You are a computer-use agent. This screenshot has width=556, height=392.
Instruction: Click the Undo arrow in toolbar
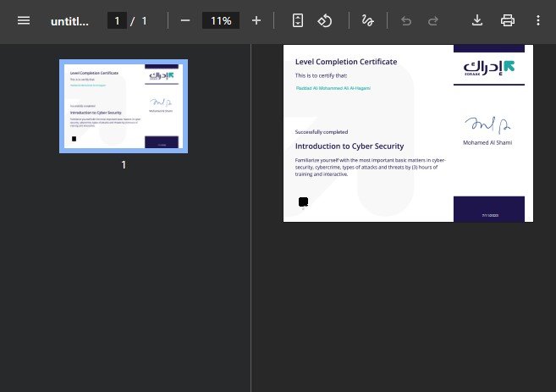pyautogui.click(x=406, y=20)
